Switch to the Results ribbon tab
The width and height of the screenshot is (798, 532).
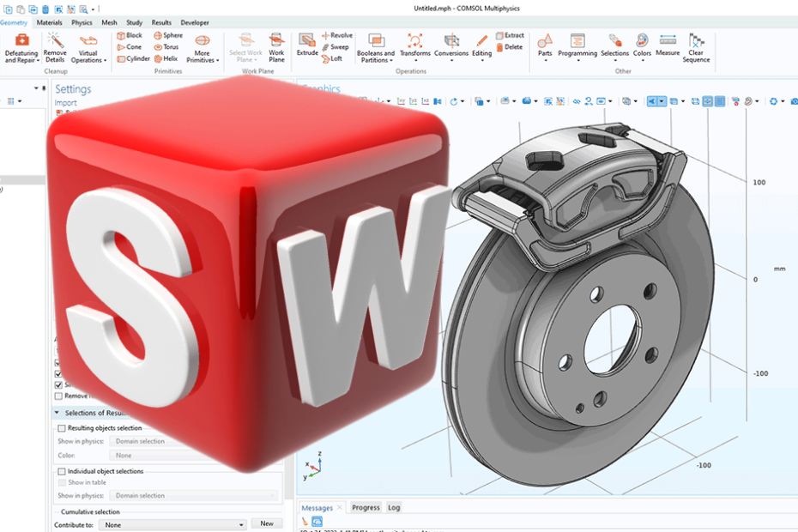(161, 22)
